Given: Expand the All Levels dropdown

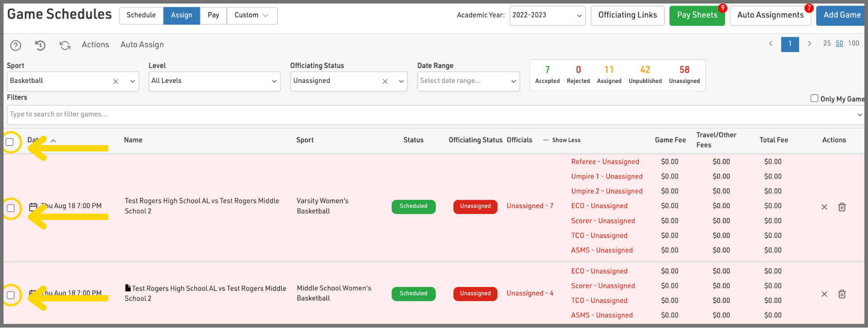Looking at the screenshot, I should pyautogui.click(x=214, y=81).
